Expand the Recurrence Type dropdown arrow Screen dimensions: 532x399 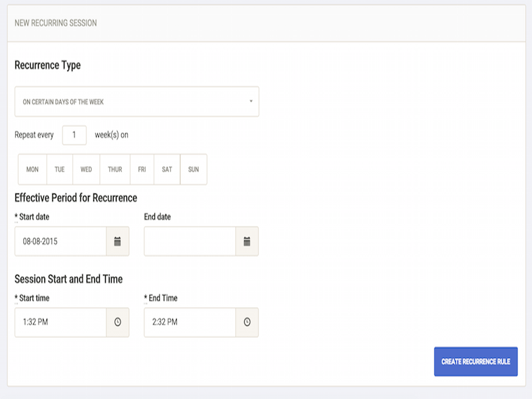pos(251,101)
